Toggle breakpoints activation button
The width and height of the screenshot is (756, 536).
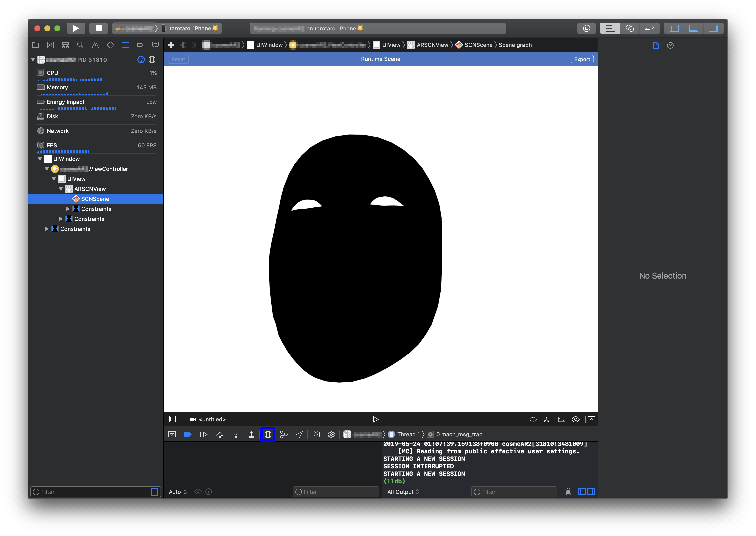coord(188,434)
